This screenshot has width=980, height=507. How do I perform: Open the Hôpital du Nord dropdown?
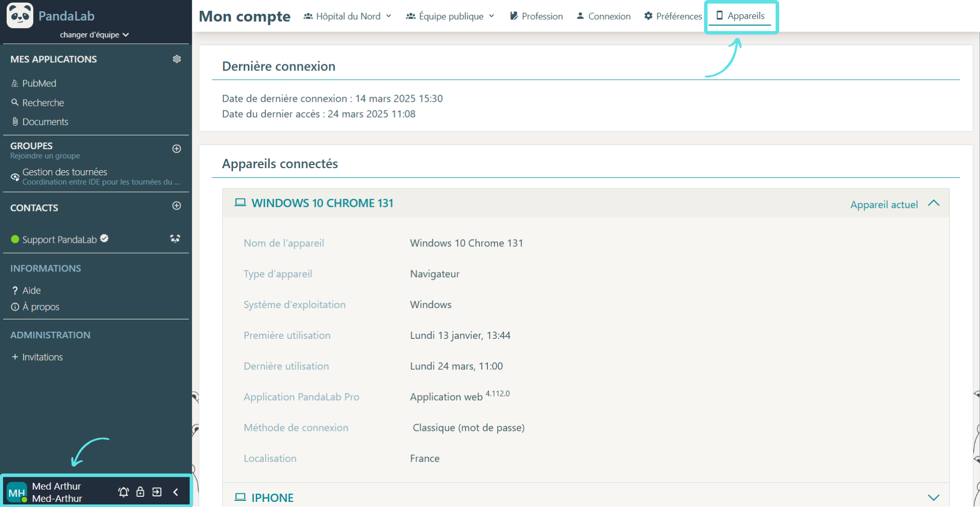click(x=347, y=16)
